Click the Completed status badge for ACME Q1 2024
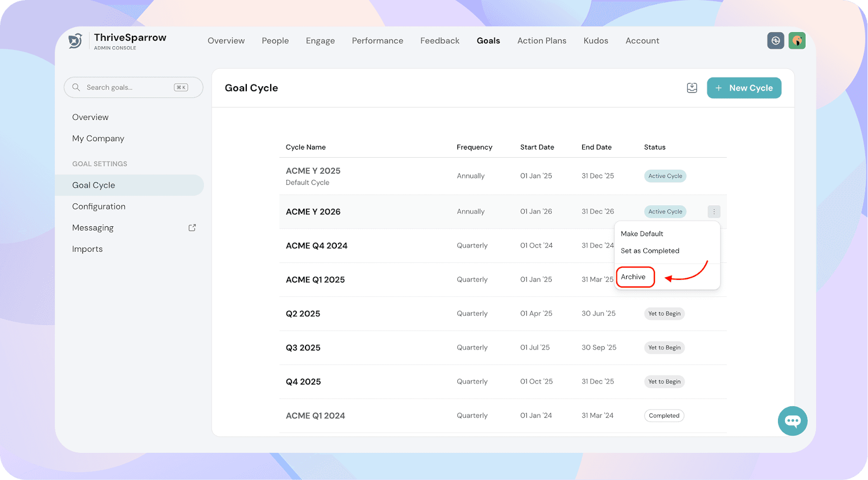The image size is (868, 480). coord(663,415)
